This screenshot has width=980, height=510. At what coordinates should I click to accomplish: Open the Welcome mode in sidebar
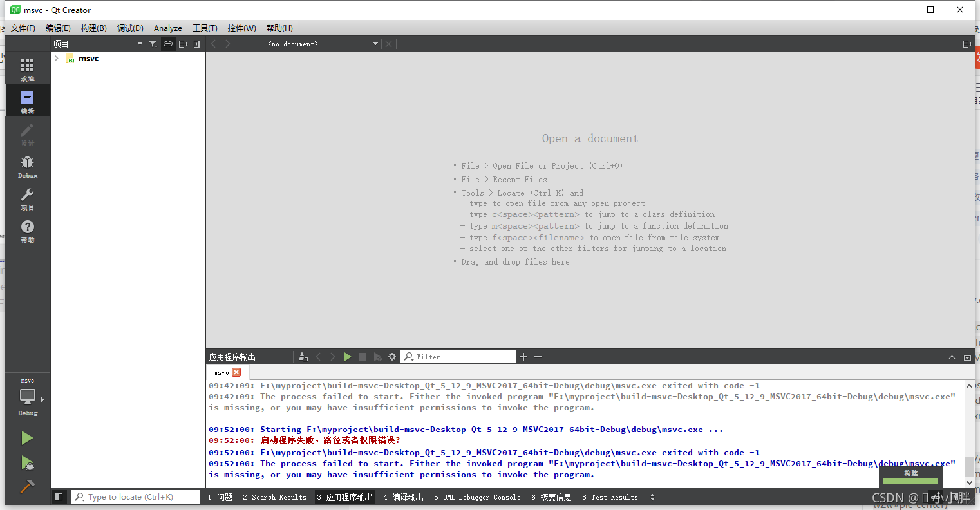[x=27, y=70]
